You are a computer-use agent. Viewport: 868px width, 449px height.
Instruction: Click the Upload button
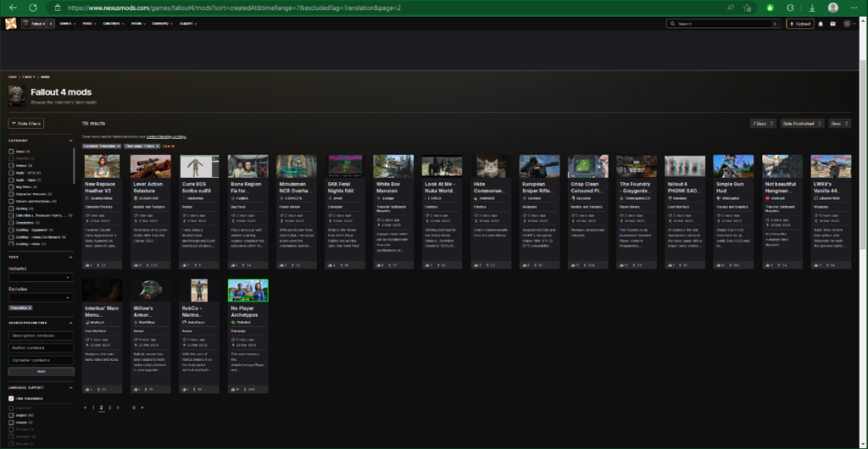click(800, 24)
